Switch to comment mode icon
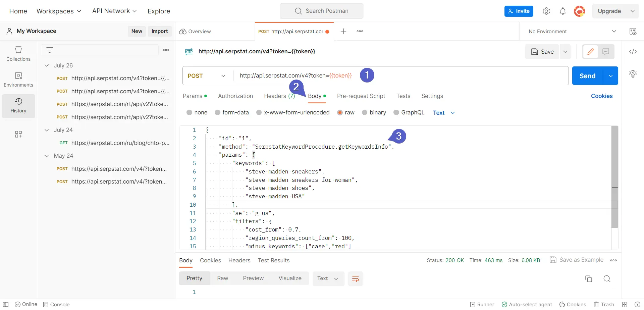 click(x=606, y=52)
